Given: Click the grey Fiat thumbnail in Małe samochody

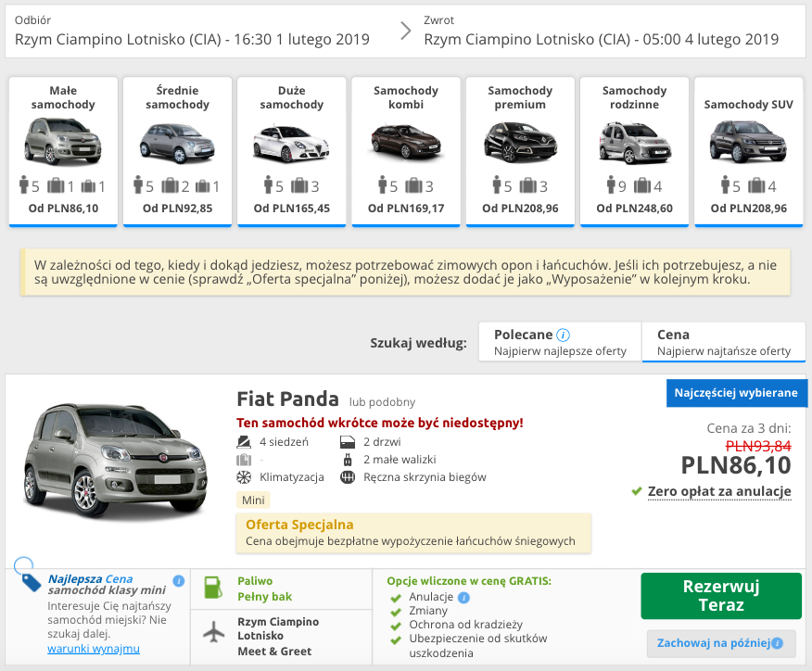Looking at the screenshot, I should pyautogui.click(x=63, y=142).
